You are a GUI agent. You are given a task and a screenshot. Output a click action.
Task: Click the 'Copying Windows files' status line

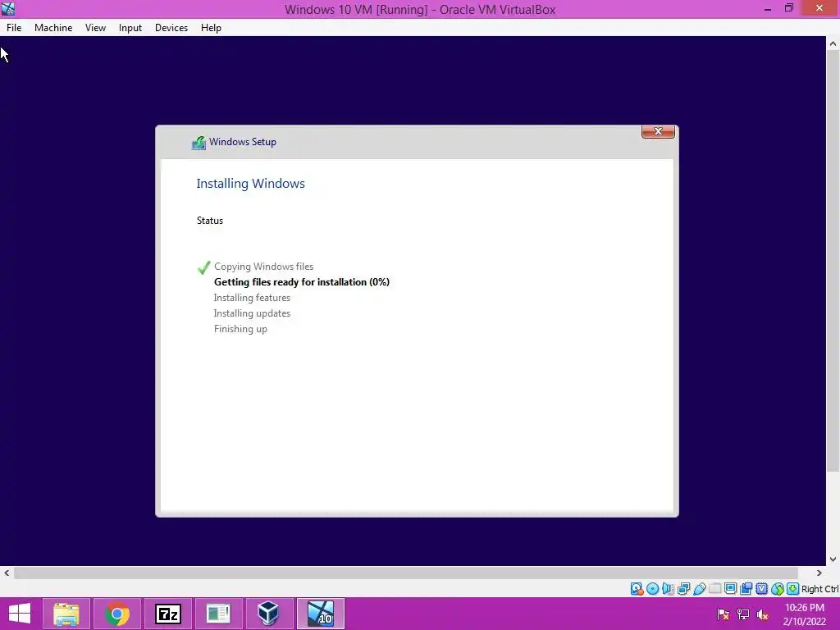point(263,267)
